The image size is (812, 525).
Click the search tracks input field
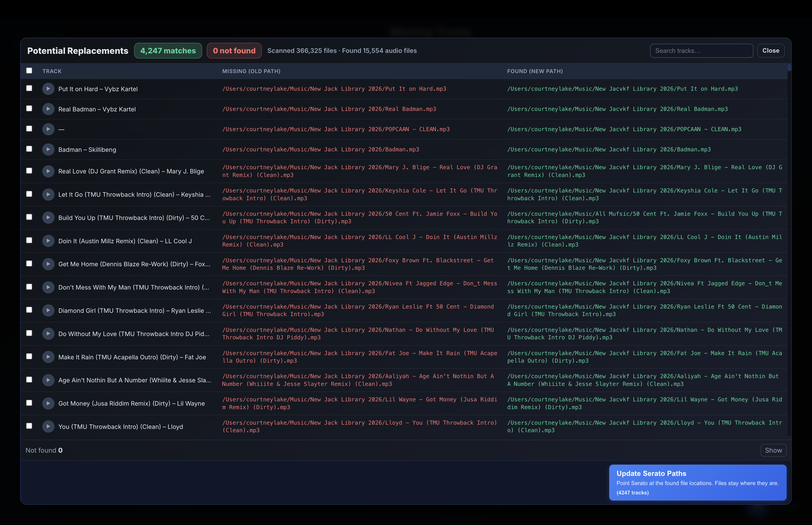pyautogui.click(x=701, y=51)
